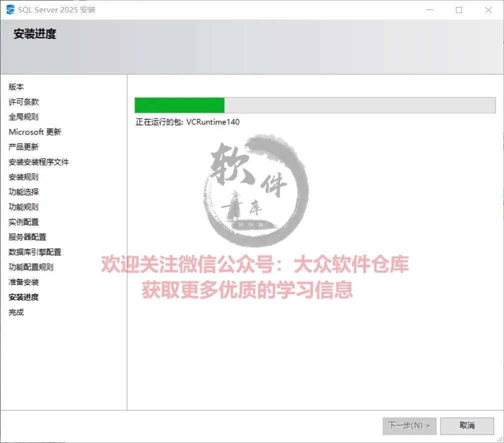504x443 pixels.
Task: Click the SQL Server logo icon in title bar
Action: click(11, 10)
